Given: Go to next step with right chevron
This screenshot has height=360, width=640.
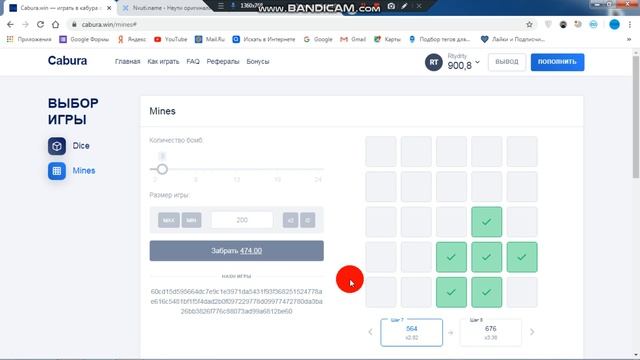Looking at the screenshot, I should point(532,332).
